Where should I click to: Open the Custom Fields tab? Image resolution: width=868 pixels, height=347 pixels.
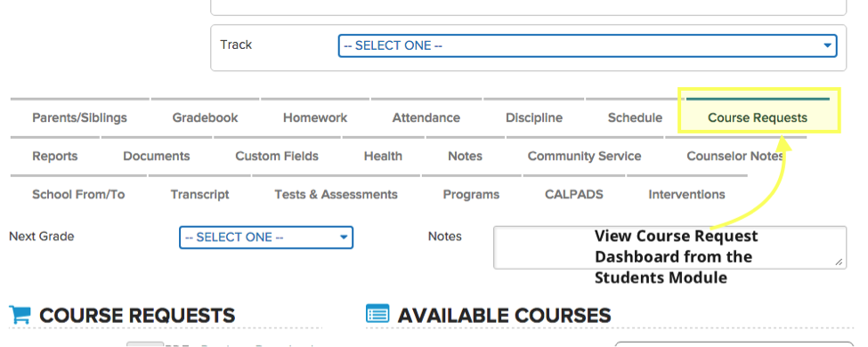pyautogui.click(x=277, y=157)
